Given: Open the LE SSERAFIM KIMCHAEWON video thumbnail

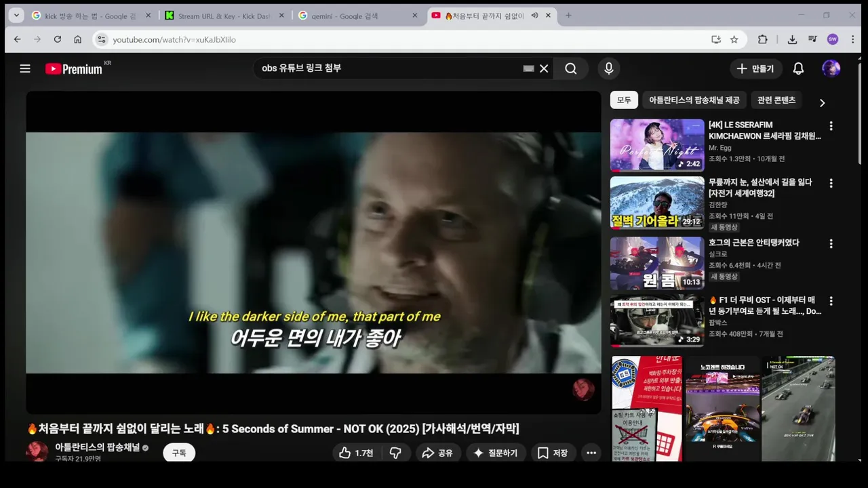Looking at the screenshot, I should tap(657, 145).
